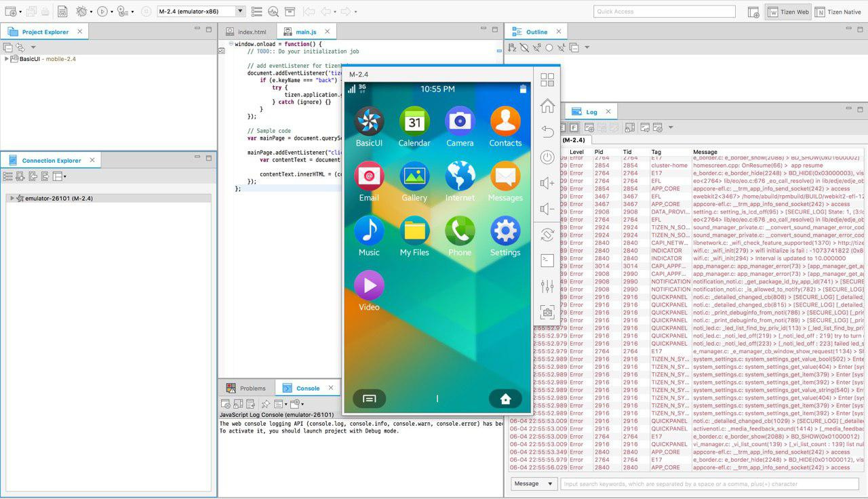Click the Quick Access search field
This screenshot has width=868, height=499.
pyautogui.click(x=665, y=12)
